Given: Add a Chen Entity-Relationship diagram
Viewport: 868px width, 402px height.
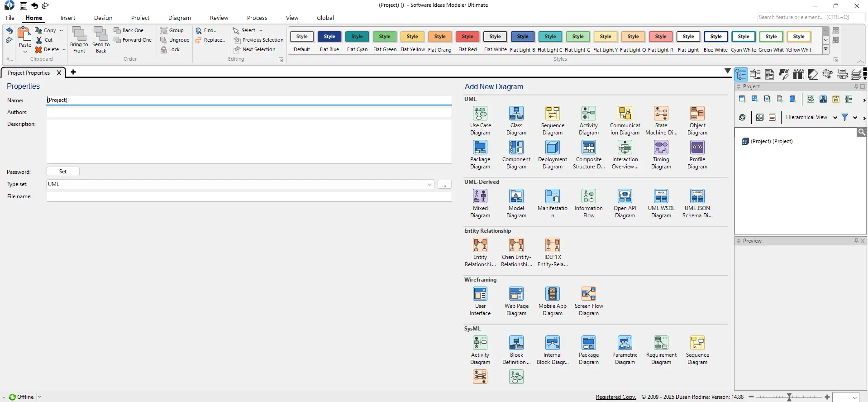Looking at the screenshot, I should pos(516,252).
